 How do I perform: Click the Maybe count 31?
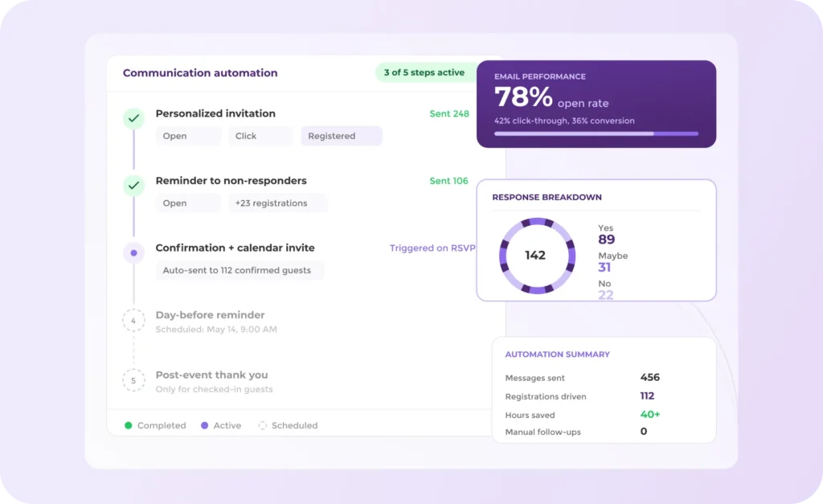point(604,267)
